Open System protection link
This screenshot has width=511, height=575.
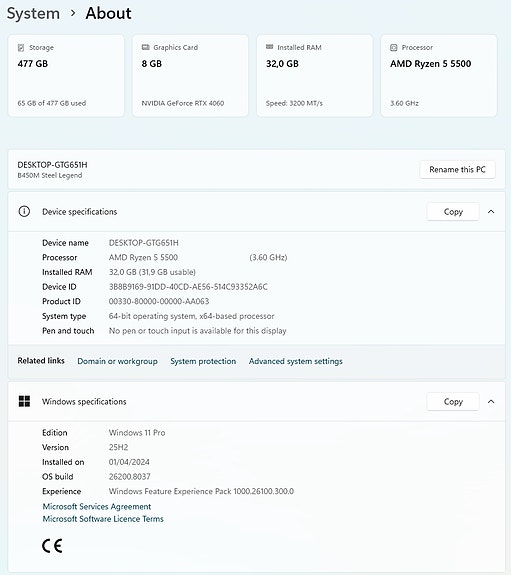coord(203,361)
